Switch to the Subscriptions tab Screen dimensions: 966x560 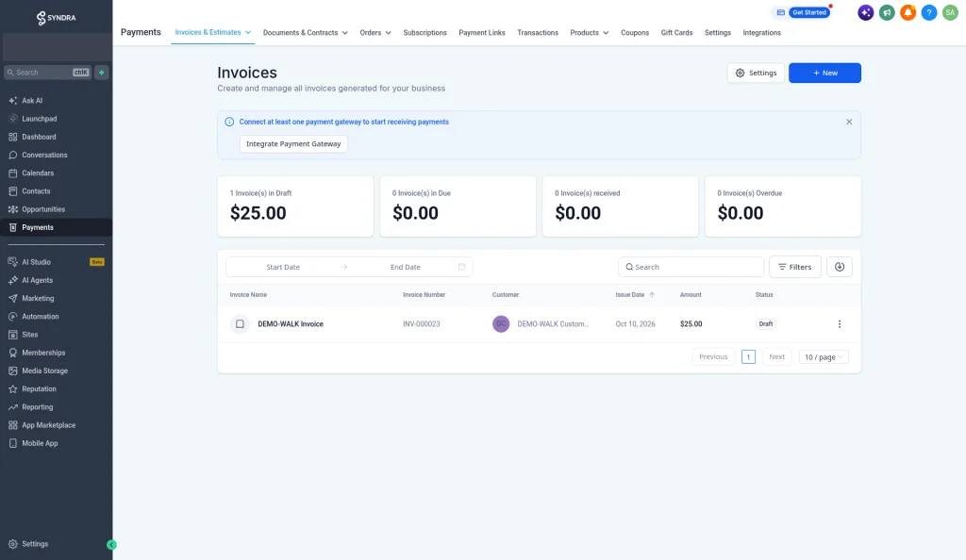coord(425,33)
